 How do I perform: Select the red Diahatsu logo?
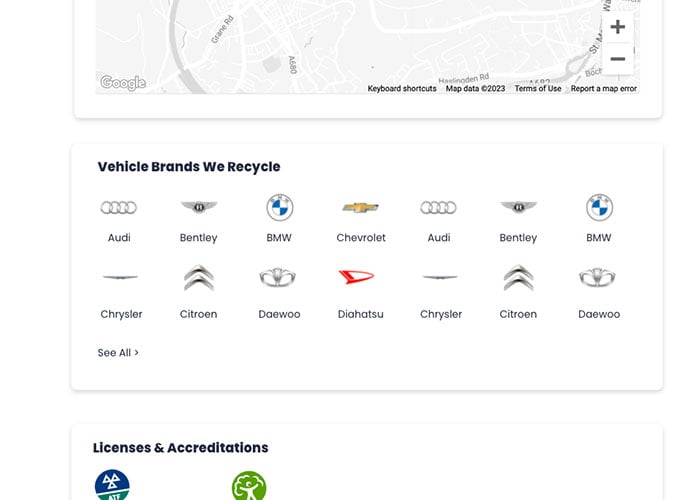point(356,277)
